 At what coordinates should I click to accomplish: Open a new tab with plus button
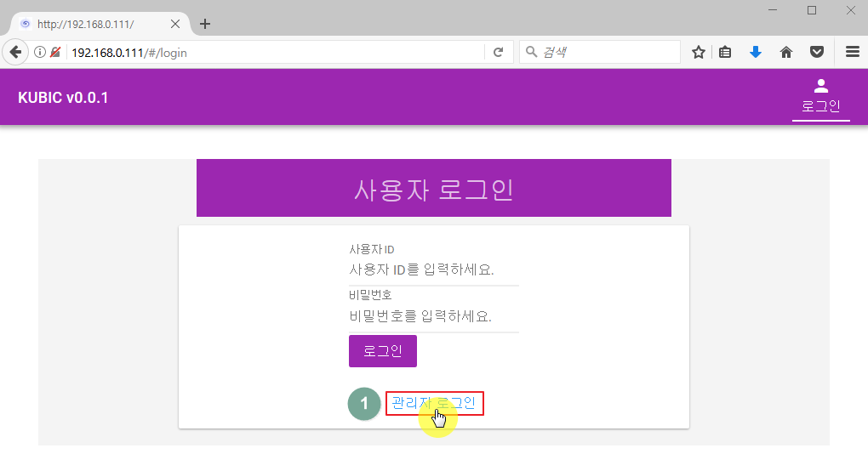tap(205, 24)
